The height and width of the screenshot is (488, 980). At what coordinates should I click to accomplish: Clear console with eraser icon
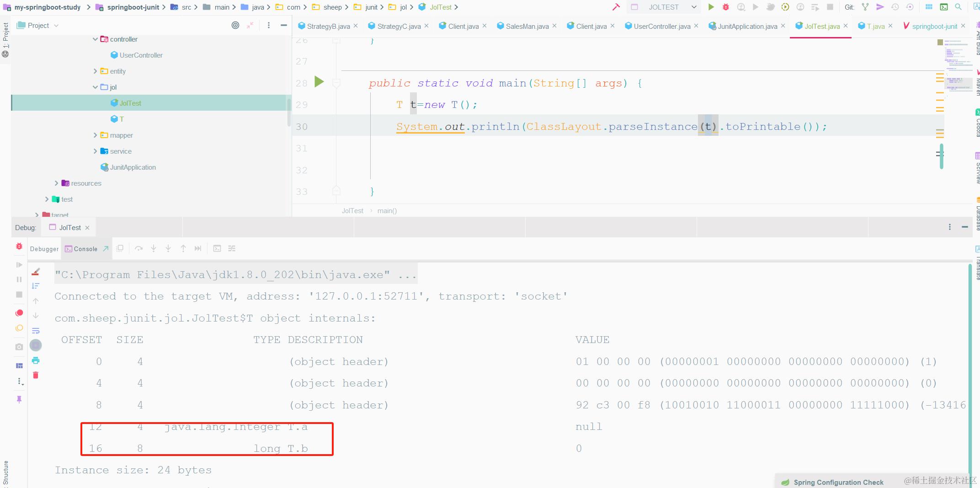(x=36, y=271)
